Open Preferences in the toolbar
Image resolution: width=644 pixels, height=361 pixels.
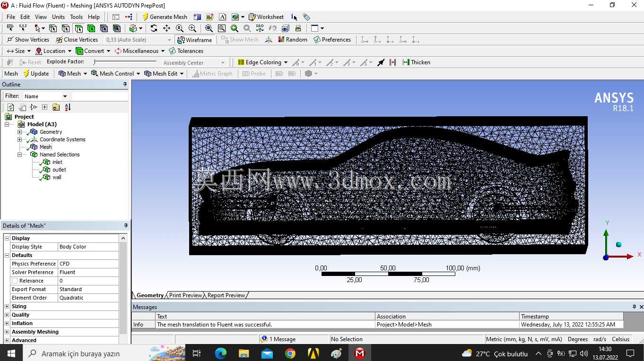coord(332,40)
